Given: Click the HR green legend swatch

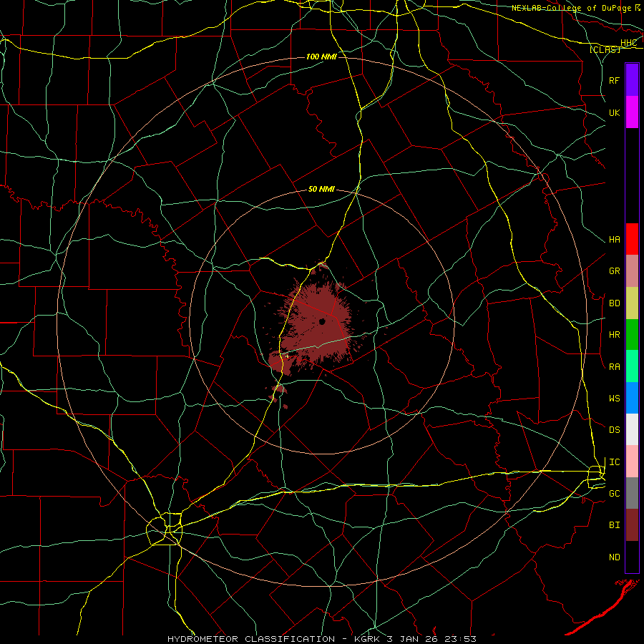Looking at the screenshot, I should pyautogui.click(x=632, y=335).
